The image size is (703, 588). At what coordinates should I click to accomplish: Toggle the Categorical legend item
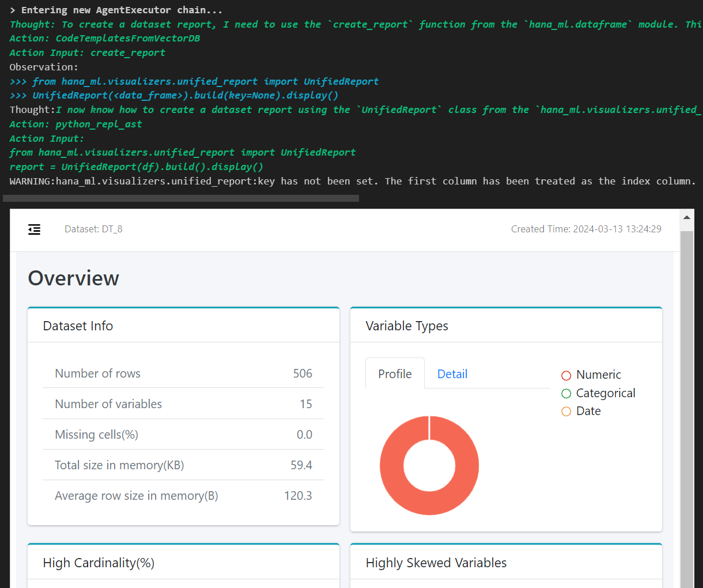(x=598, y=393)
